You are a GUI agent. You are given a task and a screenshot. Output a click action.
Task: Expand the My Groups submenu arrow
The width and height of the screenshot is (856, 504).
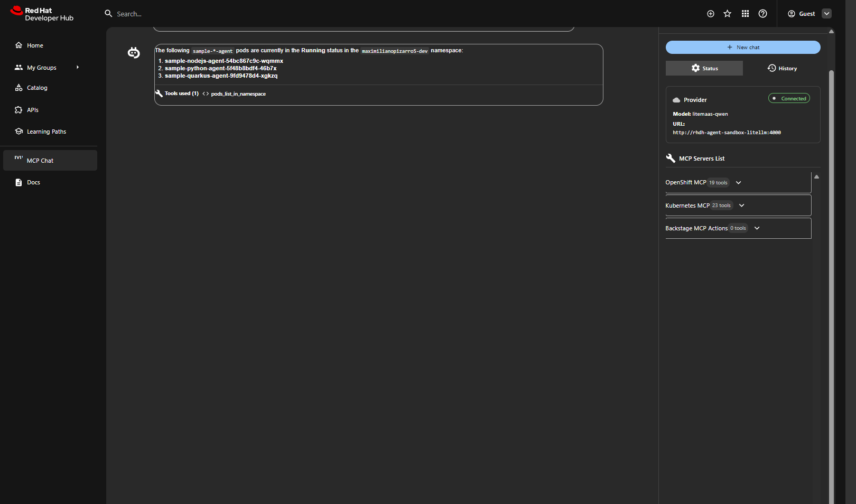(78, 68)
